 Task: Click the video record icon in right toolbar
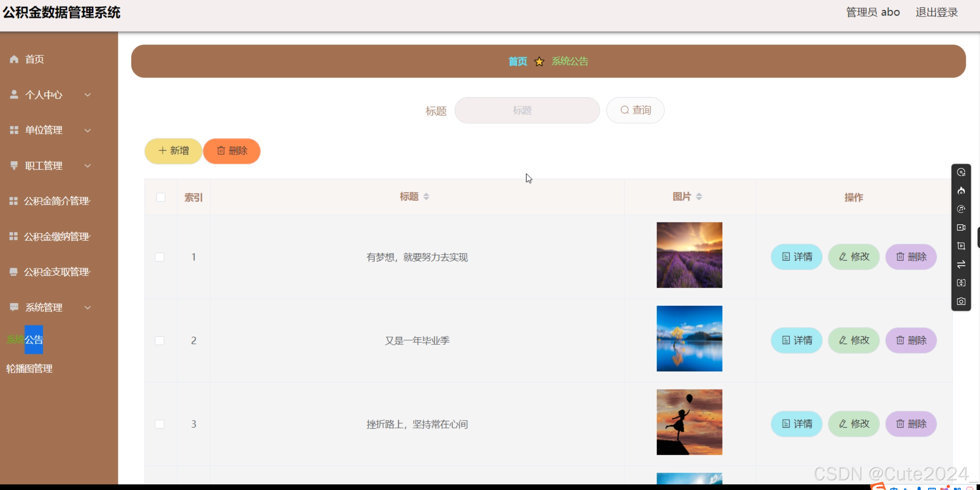click(x=961, y=227)
